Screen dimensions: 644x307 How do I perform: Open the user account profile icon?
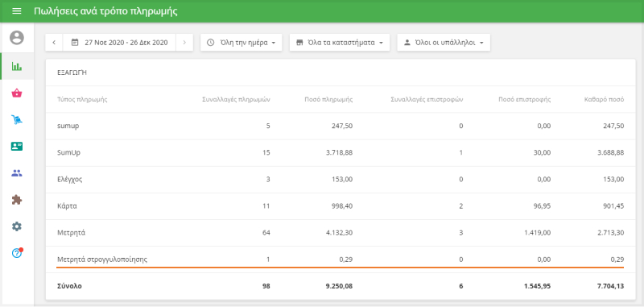coord(17,38)
